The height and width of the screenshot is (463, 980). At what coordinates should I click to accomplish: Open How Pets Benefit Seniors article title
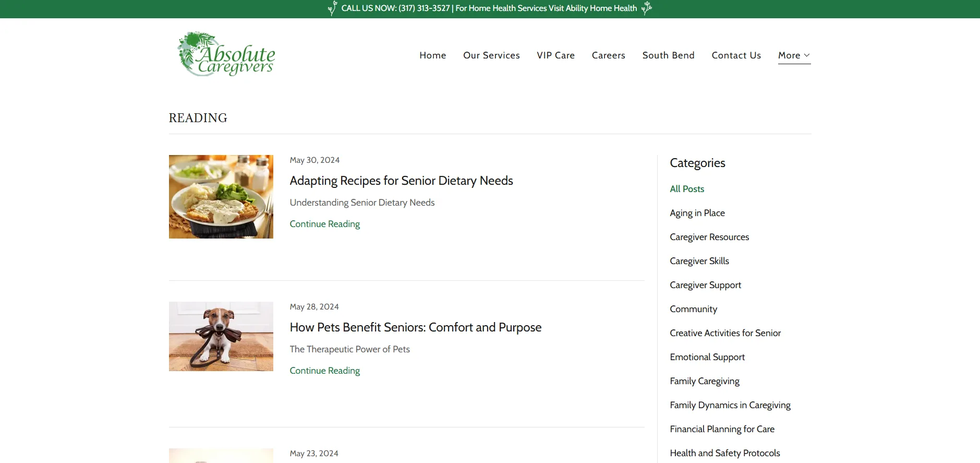(416, 327)
